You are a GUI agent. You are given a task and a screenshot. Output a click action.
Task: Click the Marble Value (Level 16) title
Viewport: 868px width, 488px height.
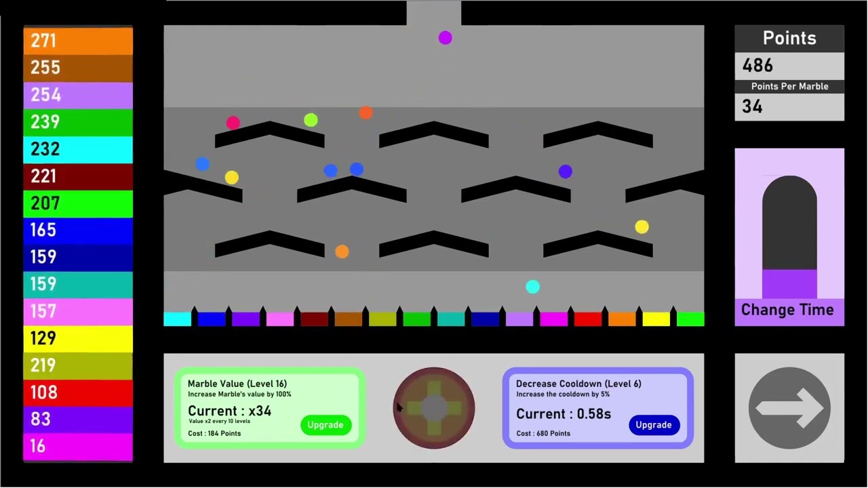pyautogui.click(x=237, y=384)
